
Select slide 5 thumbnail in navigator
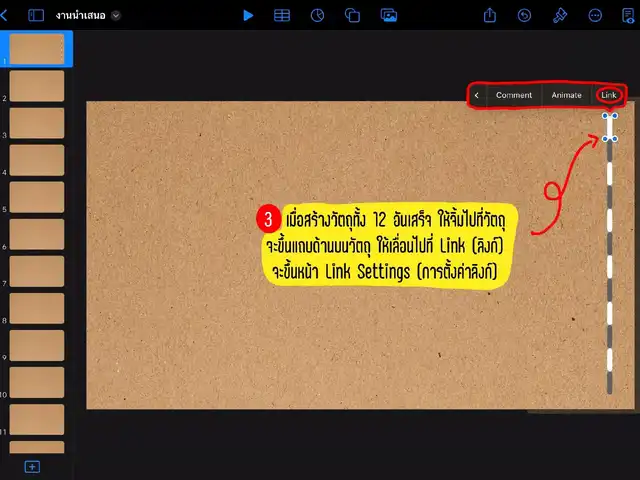point(37,197)
